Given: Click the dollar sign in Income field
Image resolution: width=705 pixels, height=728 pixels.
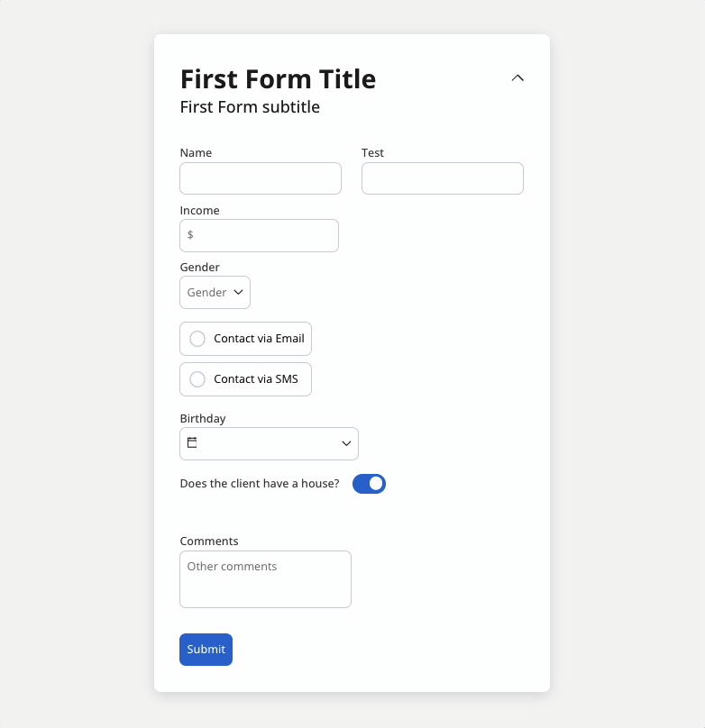Looking at the screenshot, I should coord(190,234).
